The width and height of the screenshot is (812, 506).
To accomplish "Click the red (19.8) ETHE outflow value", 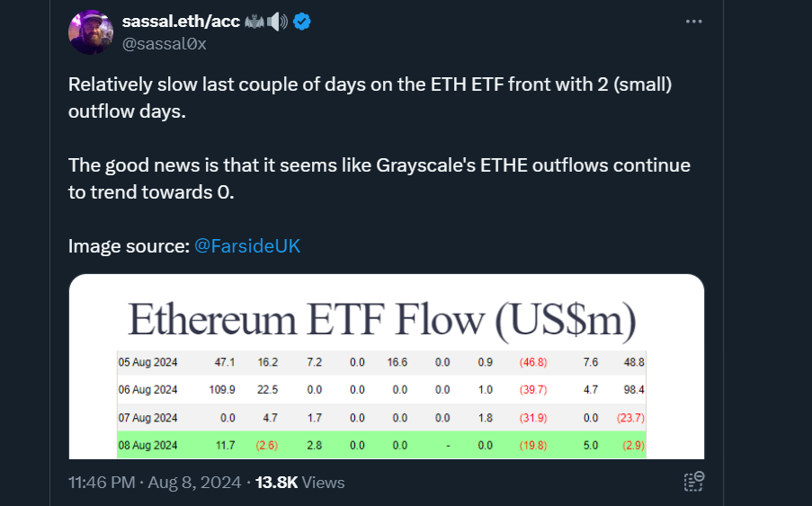I will pos(533,445).
